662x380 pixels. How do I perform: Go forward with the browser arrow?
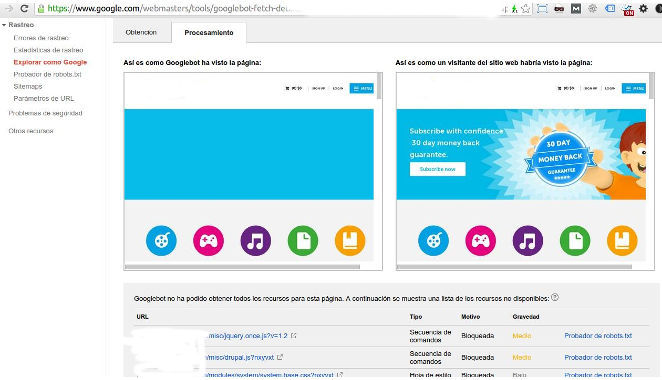9,8
